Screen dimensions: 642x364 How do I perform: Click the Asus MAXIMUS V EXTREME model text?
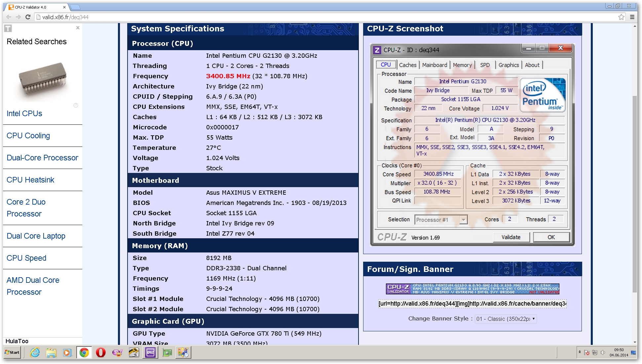pyautogui.click(x=246, y=193)
